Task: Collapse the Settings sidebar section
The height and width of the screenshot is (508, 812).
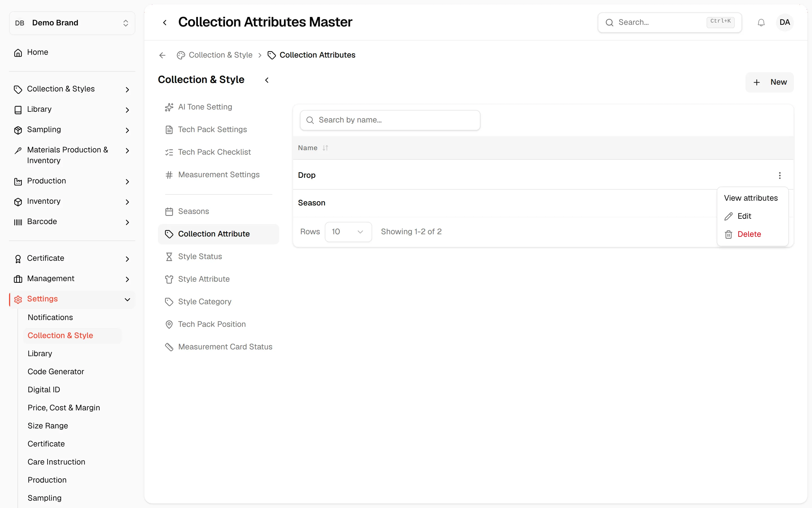Action: 72,299
